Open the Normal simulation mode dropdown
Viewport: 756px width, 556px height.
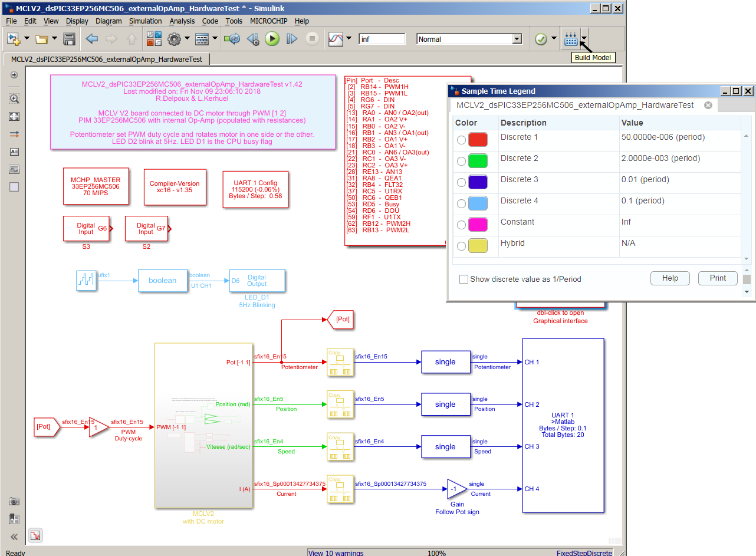[517, 40]
